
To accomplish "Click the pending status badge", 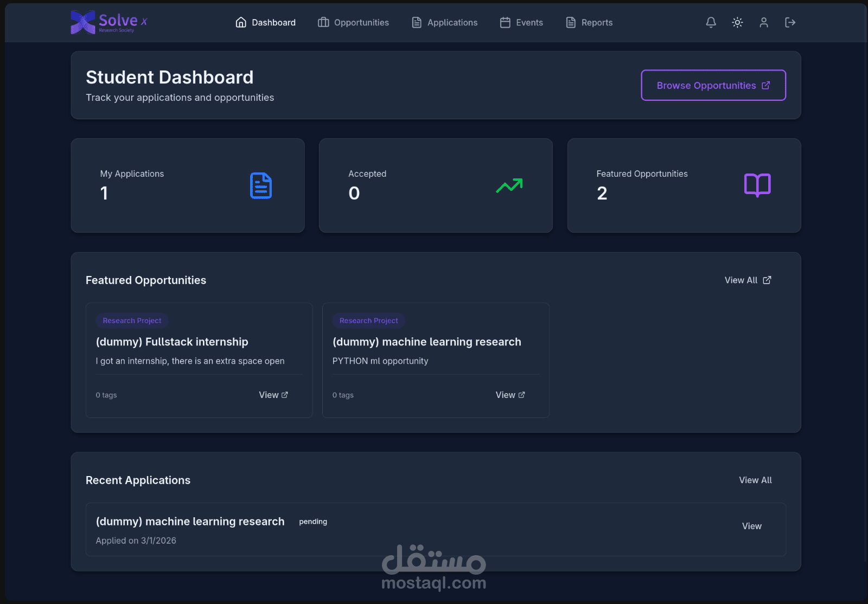I will point(313,522).
